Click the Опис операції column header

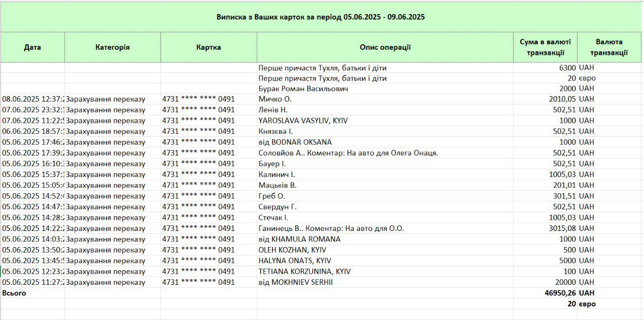tap(385, 47)
